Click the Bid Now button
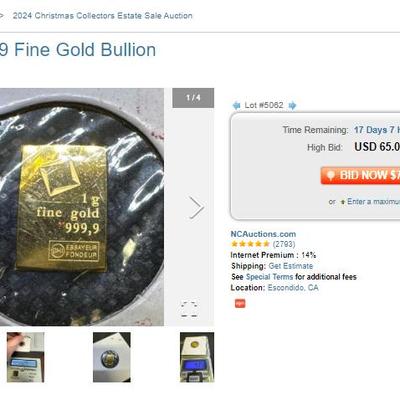400x400 pixels. coord(360,175)
